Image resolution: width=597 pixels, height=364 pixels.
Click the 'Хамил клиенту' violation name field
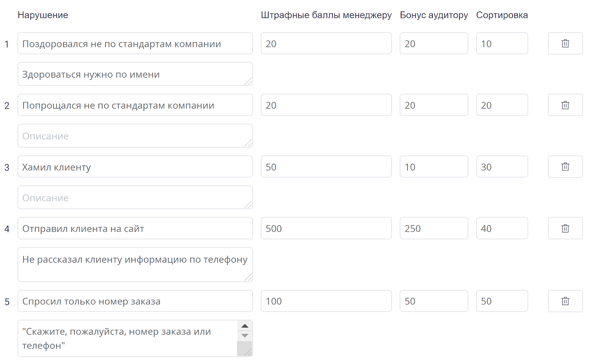click(x=135, y=166)
